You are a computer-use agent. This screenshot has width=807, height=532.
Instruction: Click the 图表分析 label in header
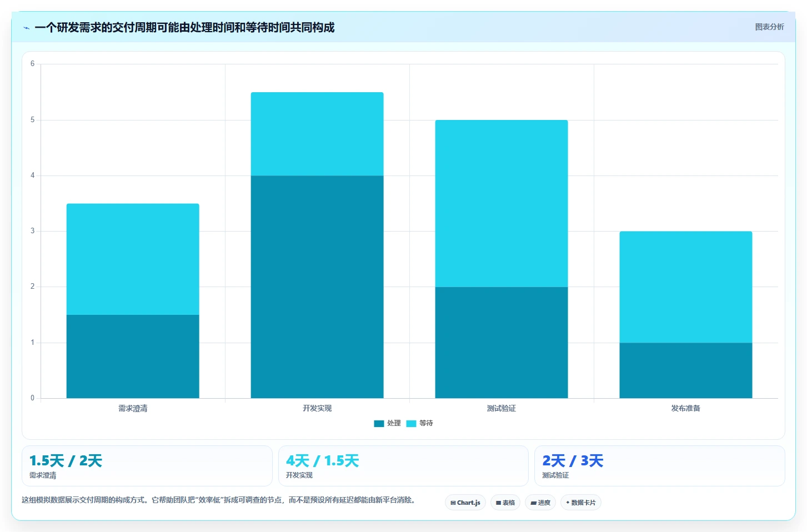click(x=769, y=27)
